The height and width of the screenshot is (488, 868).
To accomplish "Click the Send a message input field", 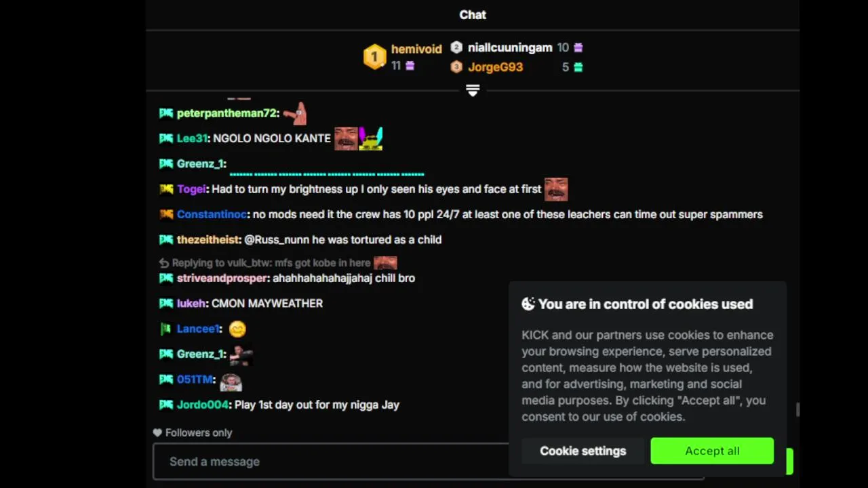I will click(331, 462).
